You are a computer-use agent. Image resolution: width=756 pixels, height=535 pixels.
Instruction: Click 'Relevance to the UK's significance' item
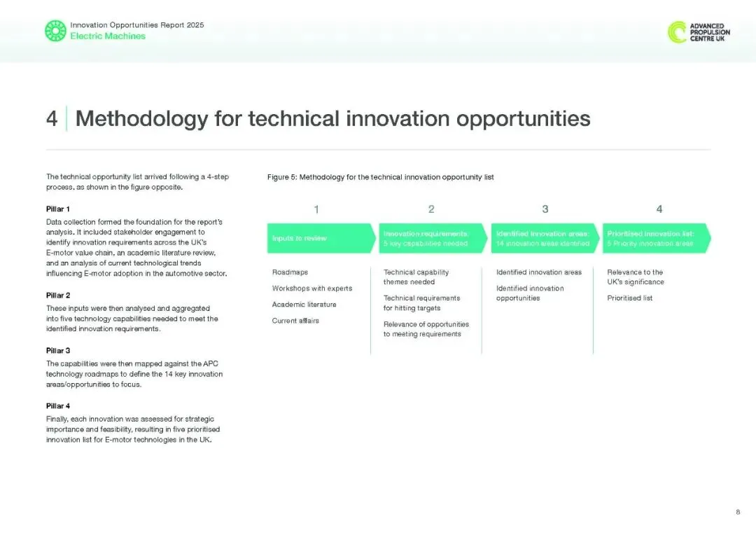click(636, 277)
